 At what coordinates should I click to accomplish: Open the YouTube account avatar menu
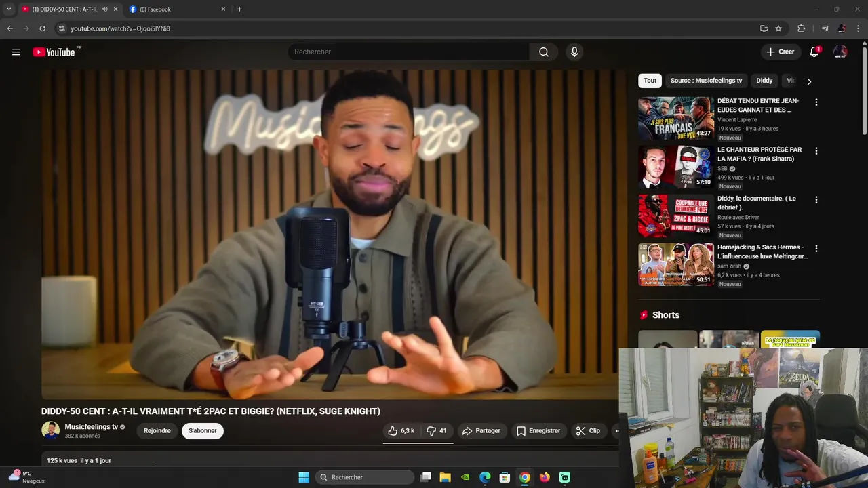pyautogui.click(x=840, y=52)
